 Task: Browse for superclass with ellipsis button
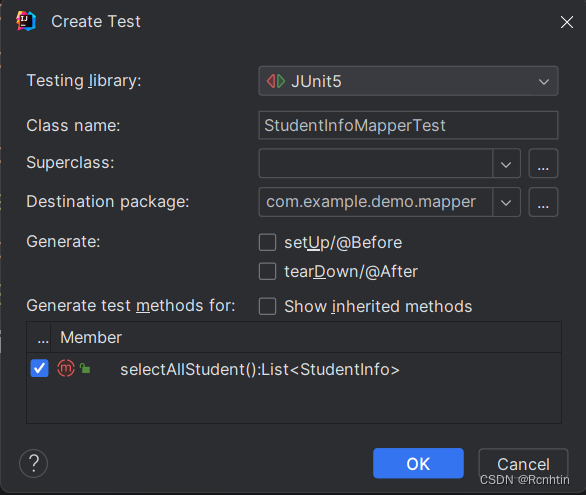[543, 163]
